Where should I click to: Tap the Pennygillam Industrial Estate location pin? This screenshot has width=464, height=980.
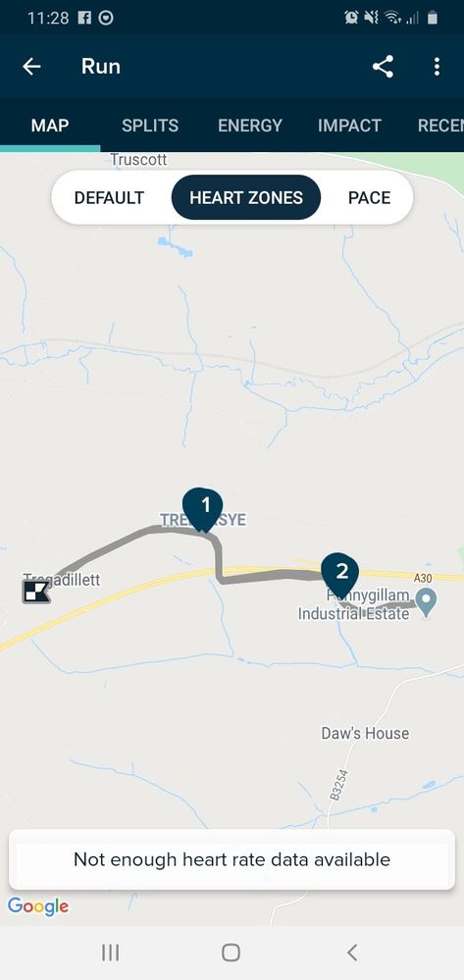click(426, 602)
